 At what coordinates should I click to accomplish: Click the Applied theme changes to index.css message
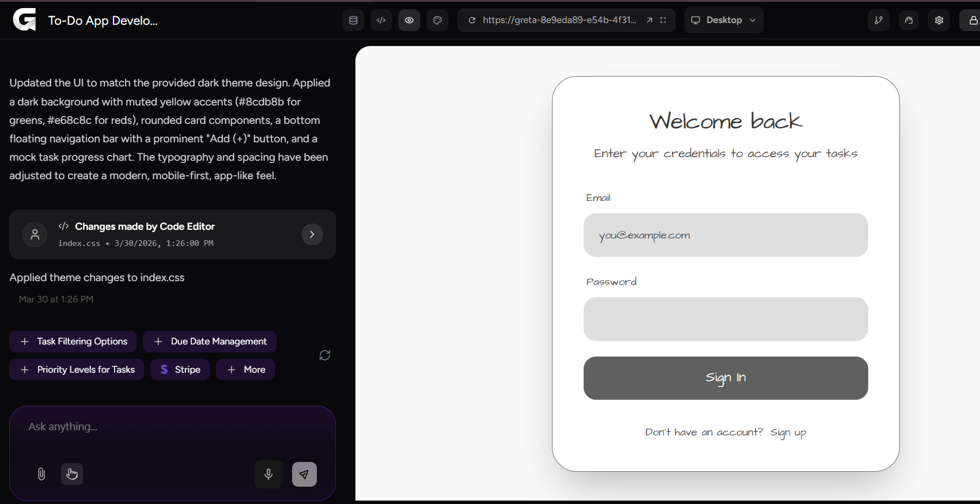[97, 278]
